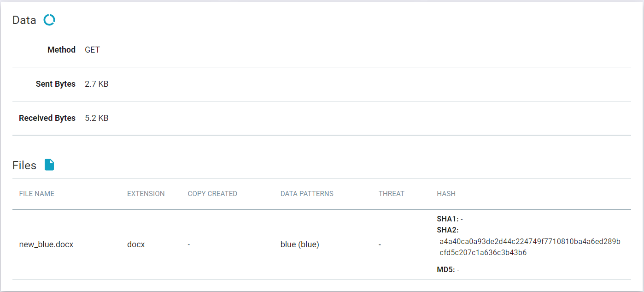644x292 pixels.
Task: Click the Sent Bytes value 2.7 KB
Action: (96, 83)
